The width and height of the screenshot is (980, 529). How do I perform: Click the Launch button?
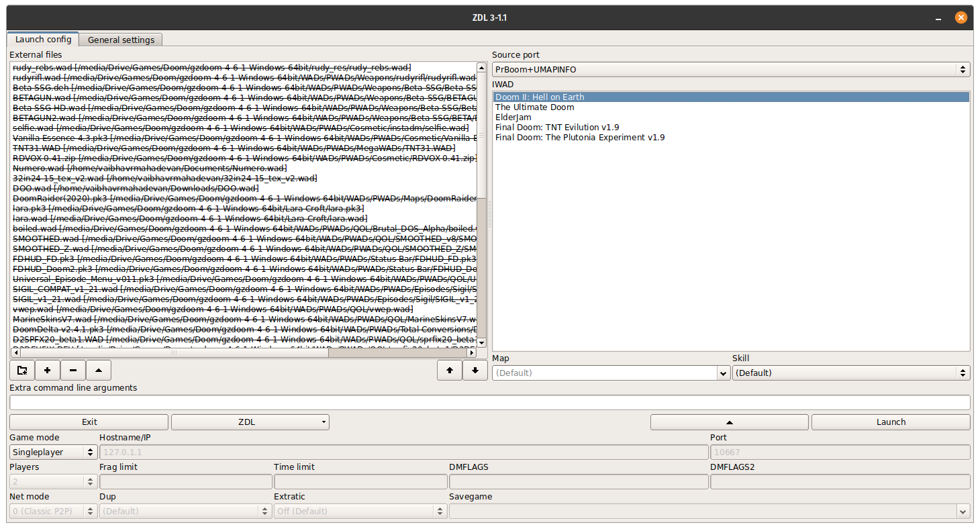[x=891, y=422]
